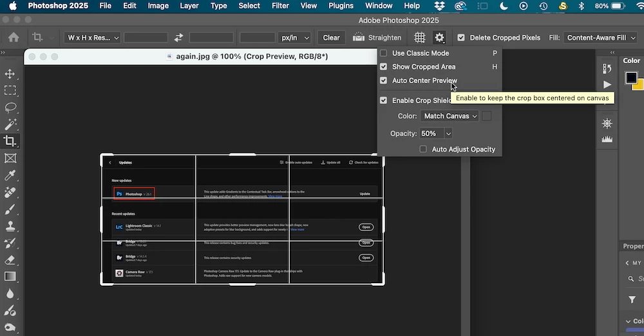Expand the left toolbar double arrow

(x=3, y=53)
